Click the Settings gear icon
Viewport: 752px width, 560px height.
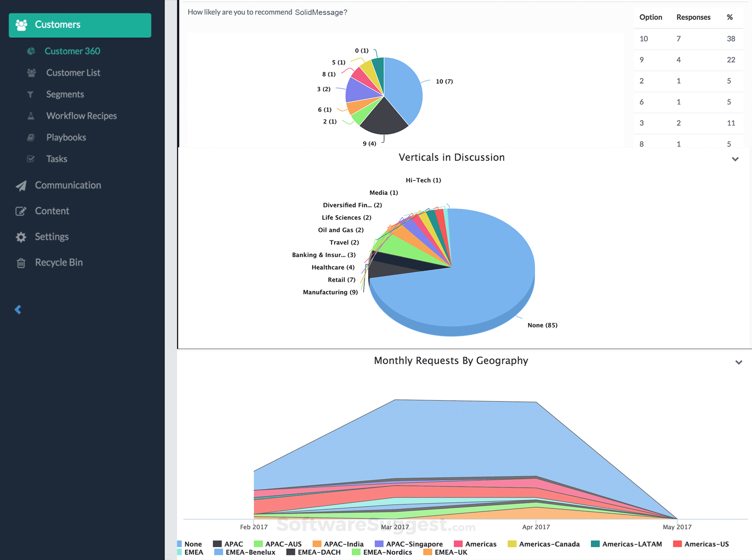(21, 237)
